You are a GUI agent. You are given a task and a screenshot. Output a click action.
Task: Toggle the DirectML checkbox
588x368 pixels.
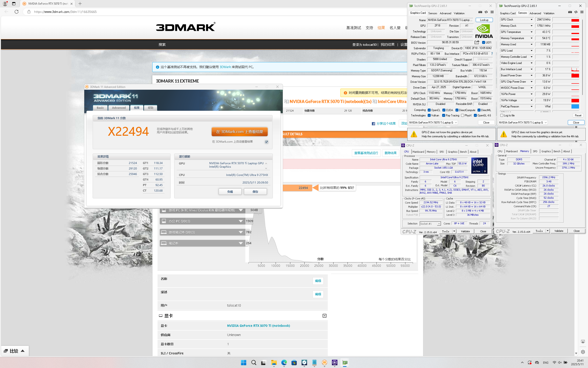(x=479, y=110)
